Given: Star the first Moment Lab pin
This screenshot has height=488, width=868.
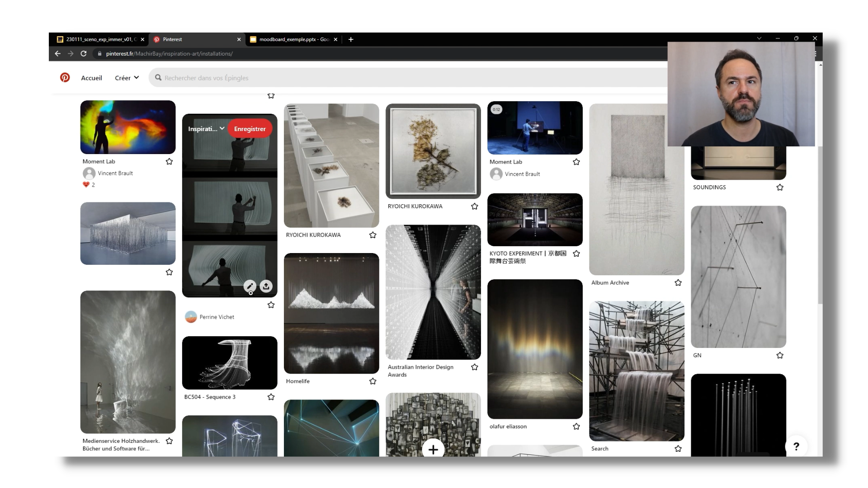Looking at the screenshot, I should pyautogui.click(x=169, y=161).
